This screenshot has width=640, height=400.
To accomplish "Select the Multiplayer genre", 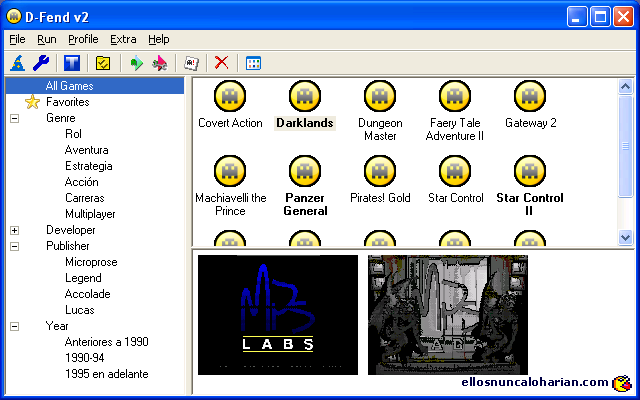I will [x=90, y=214].
